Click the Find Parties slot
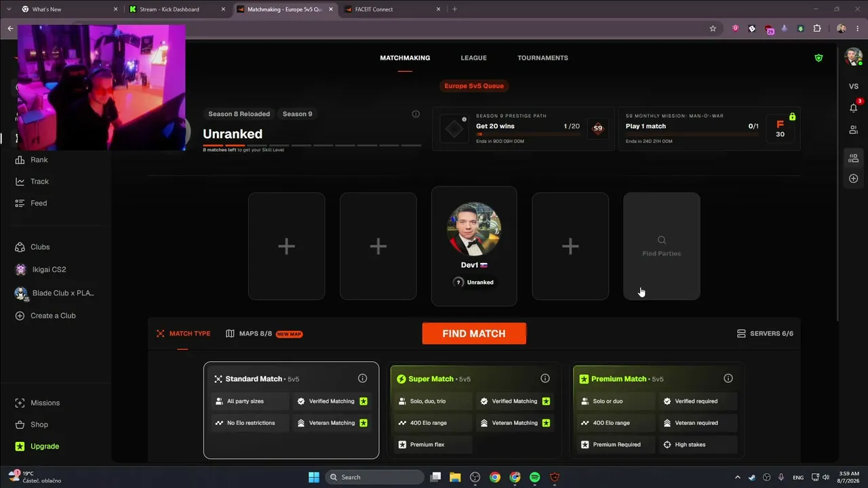The image size is (868, 488). coord(662,246)
